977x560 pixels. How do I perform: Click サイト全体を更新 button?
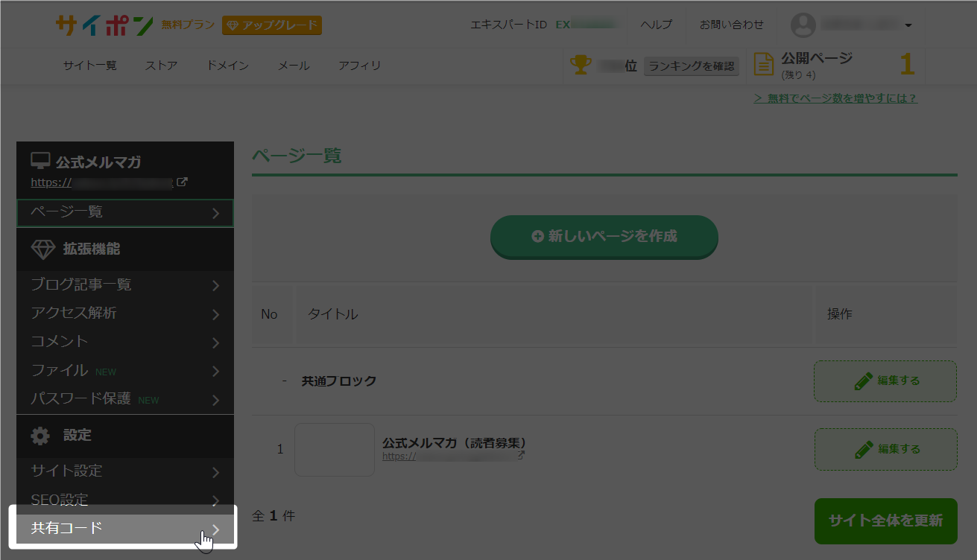[x=885, y=521]
